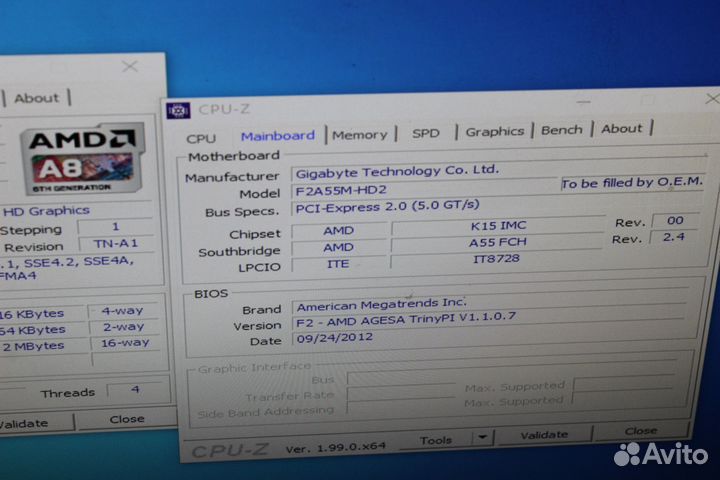Click Validate in the front window
The height and width of the screenshot is (480, 720).
tap(544, 435)
